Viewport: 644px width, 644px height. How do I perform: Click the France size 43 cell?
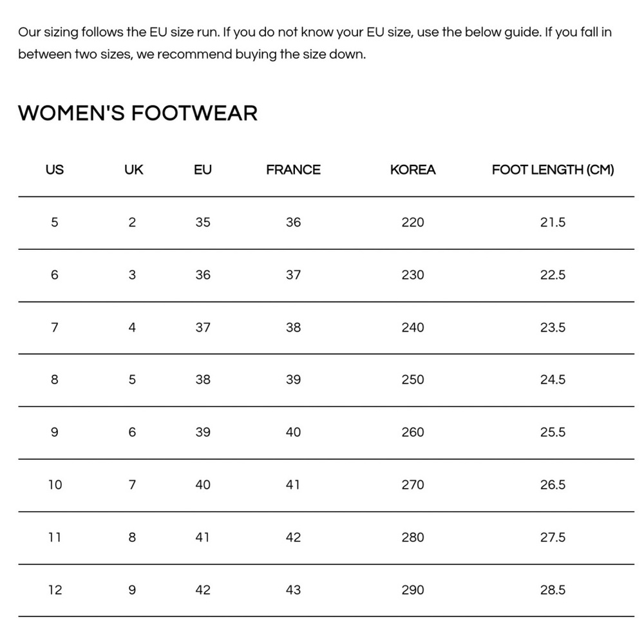[x=293, y=590]
